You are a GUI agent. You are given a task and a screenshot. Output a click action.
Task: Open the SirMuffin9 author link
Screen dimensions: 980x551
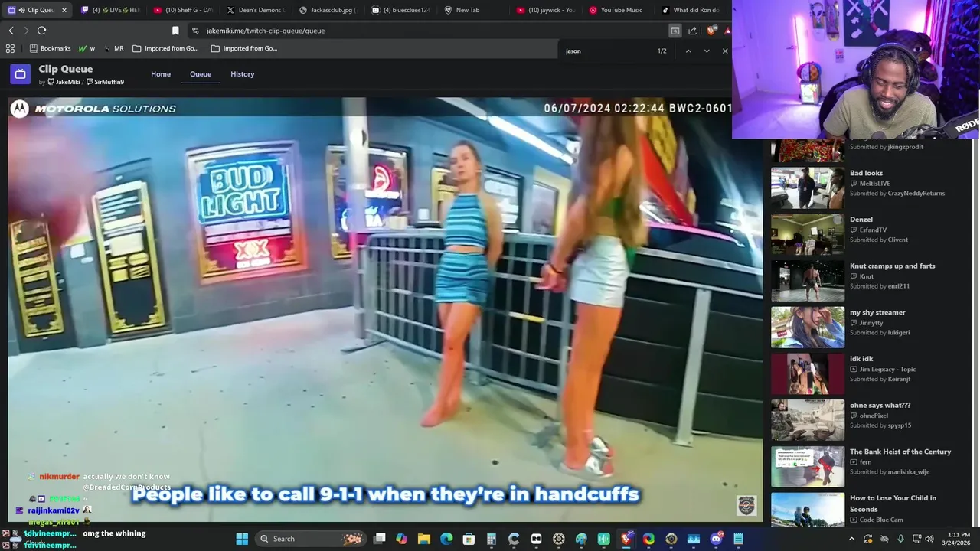[x=106, y=82]
